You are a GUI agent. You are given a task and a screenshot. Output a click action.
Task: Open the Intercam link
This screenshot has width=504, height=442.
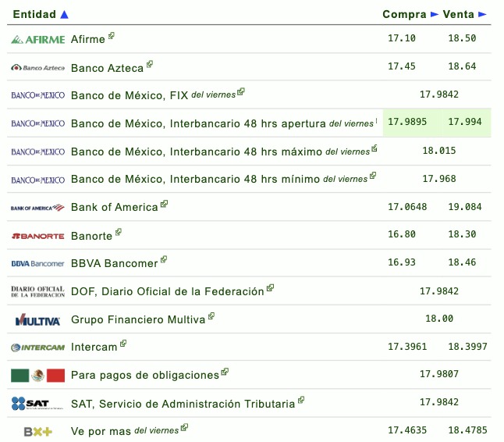click(94, 347)
